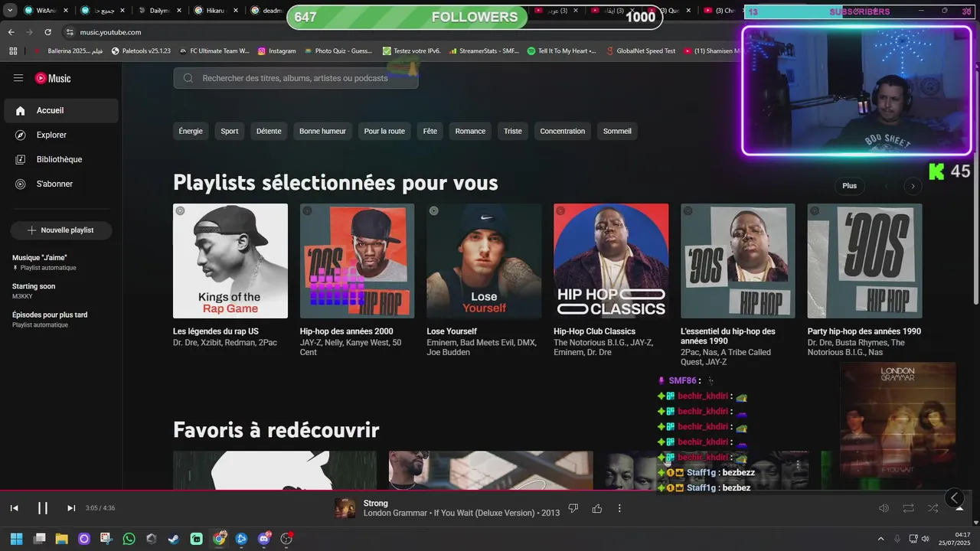Screen dimensions: 980x551
Task: Open Hip-hop des années 2000 thumbnail
Action: tap(358, 261)
